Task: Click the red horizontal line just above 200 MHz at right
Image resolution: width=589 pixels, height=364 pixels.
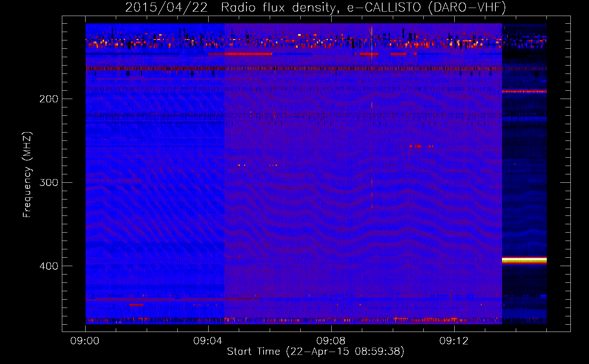Action: pyautogui.click(x=524, y=91)
